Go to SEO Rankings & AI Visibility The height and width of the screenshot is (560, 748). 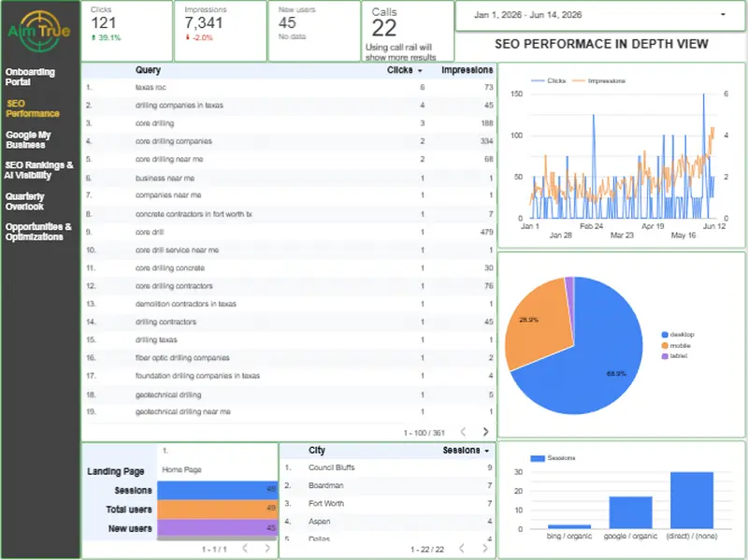pyautogui.click(x=39, y=170)
